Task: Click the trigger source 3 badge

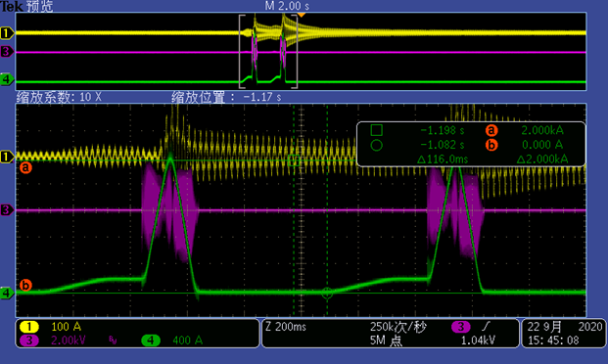Action: pos(461,327)
